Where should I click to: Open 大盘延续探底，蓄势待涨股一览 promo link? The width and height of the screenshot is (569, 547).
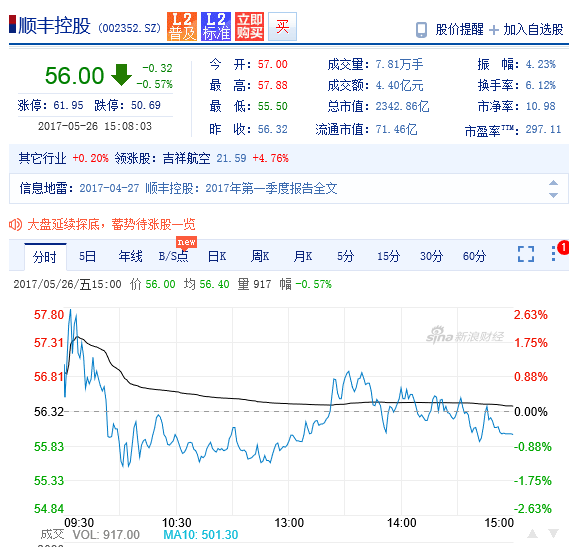coord(111,225)
